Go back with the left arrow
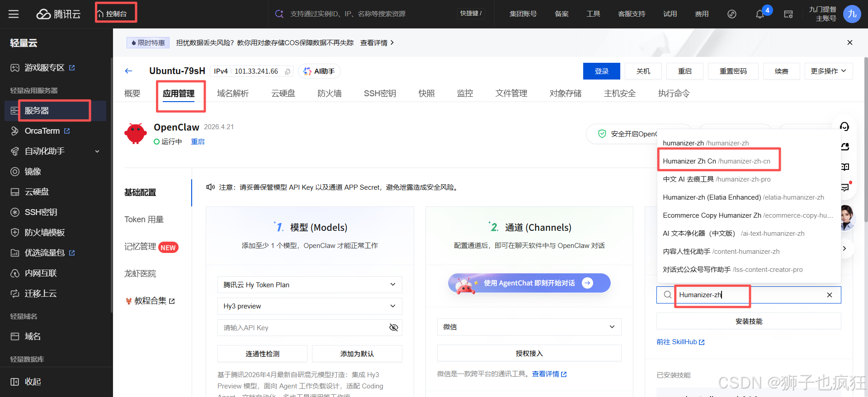 128,71
